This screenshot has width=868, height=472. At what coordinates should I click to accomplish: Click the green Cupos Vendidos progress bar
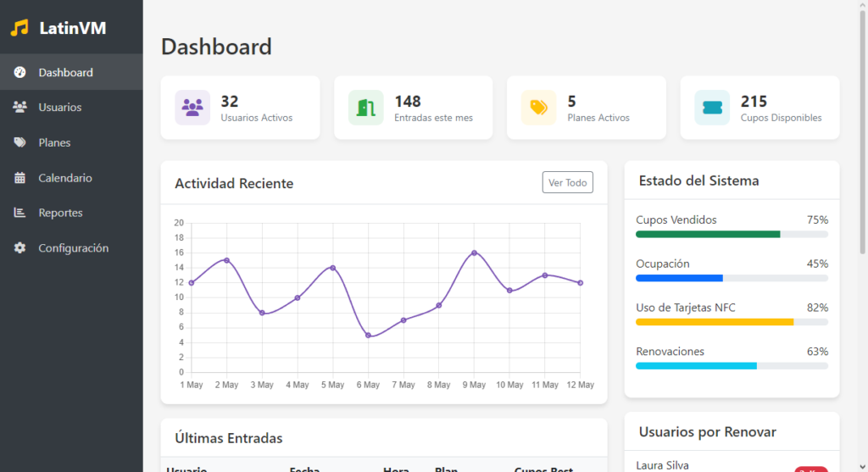pos(708,234)
